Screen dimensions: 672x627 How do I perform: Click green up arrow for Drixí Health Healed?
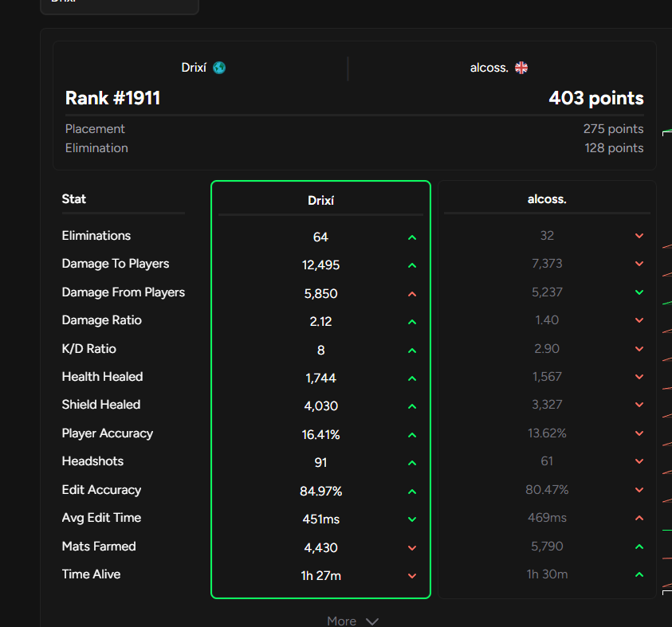(412, 378)
